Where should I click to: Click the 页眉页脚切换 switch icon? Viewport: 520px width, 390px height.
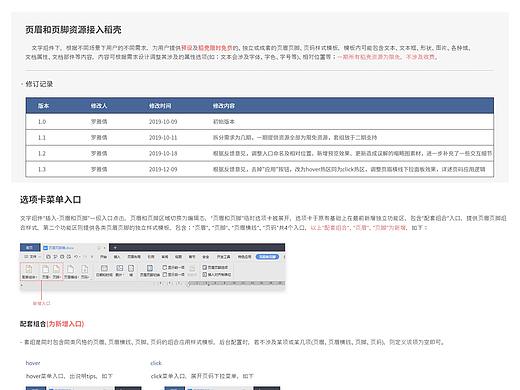click(150, 268)
